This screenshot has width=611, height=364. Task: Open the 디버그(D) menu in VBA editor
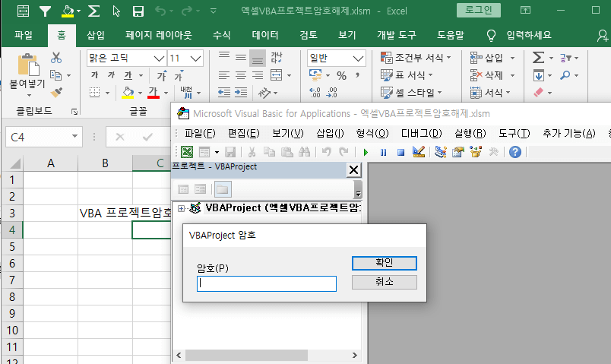pos(422,134)
